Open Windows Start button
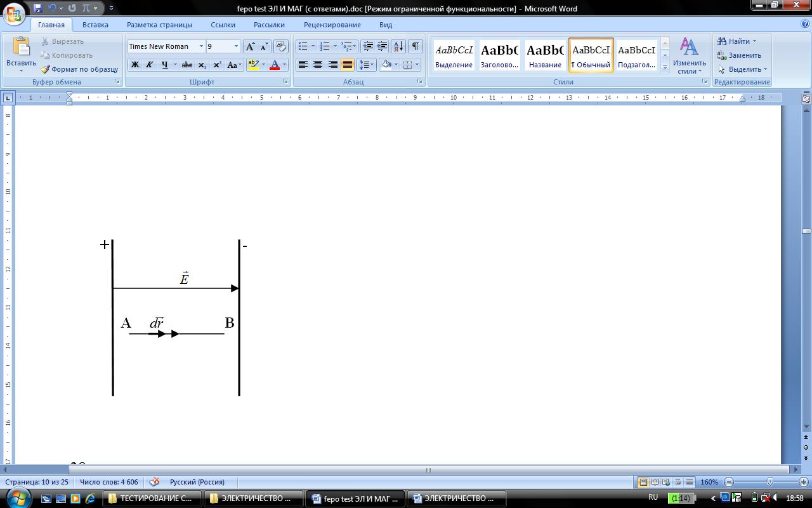Viewport: 812px width, 508px height. pyautogui.click(x=17, y=498)
